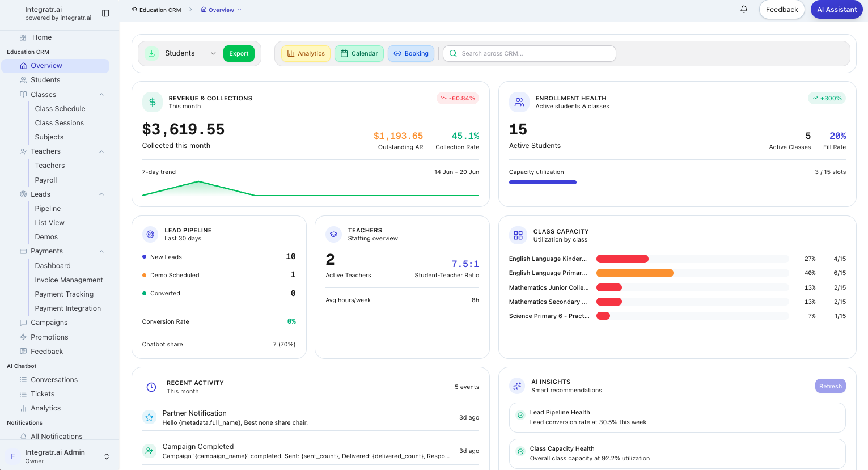Click the Teachers graduation cap icon

333,234
